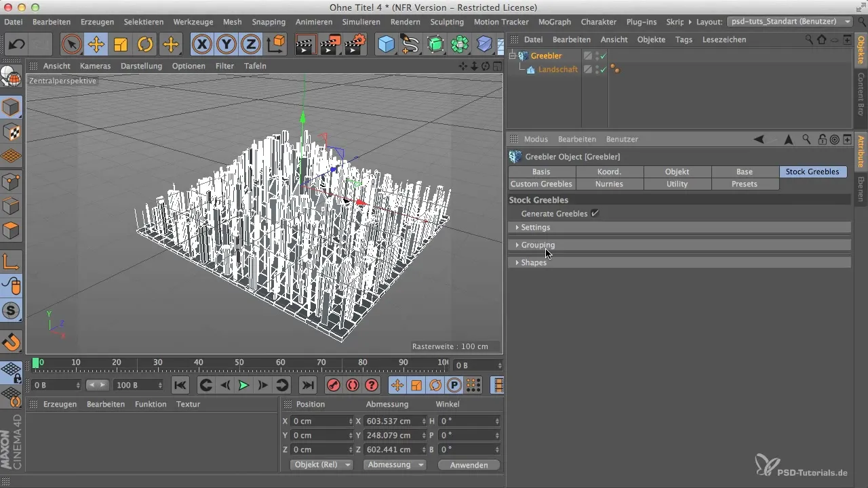Play the animation forward
Viewport: 868px width, 488px height.
(x=243, y=385)
